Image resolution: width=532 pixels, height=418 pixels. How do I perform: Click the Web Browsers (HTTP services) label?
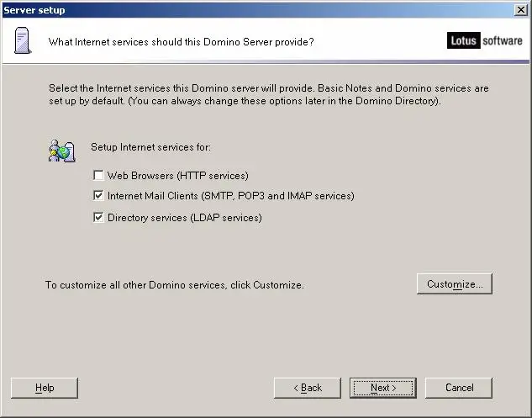click(x=178, y=176)
